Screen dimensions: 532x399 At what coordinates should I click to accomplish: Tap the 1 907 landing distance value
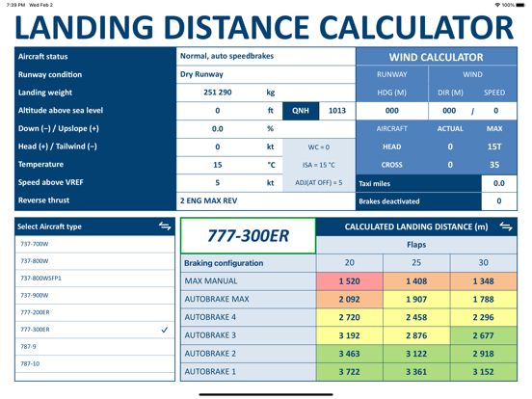416,299
